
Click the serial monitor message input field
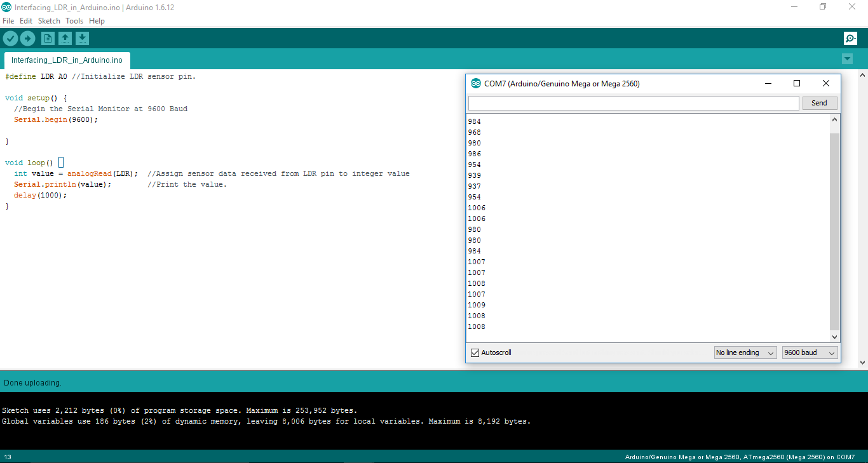pos(633,103)
